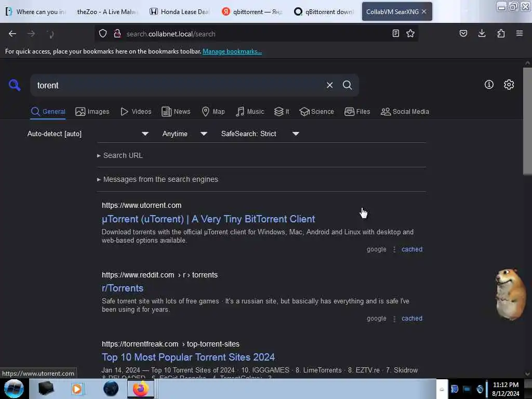This screenshot has width=532, height=399.
Task: Open the Save to Pocket button
Action: [x=463, y=33]
